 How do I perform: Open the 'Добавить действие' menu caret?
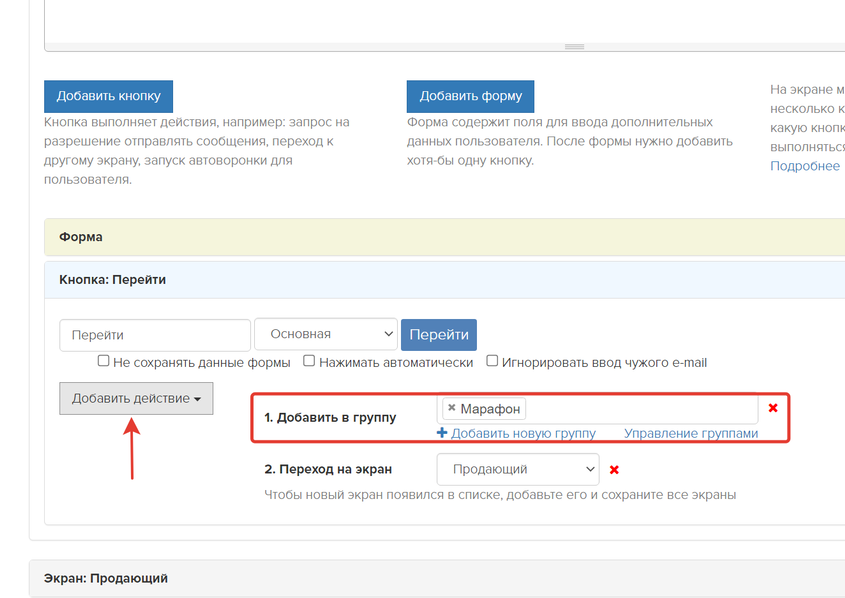tap(195, 398)
